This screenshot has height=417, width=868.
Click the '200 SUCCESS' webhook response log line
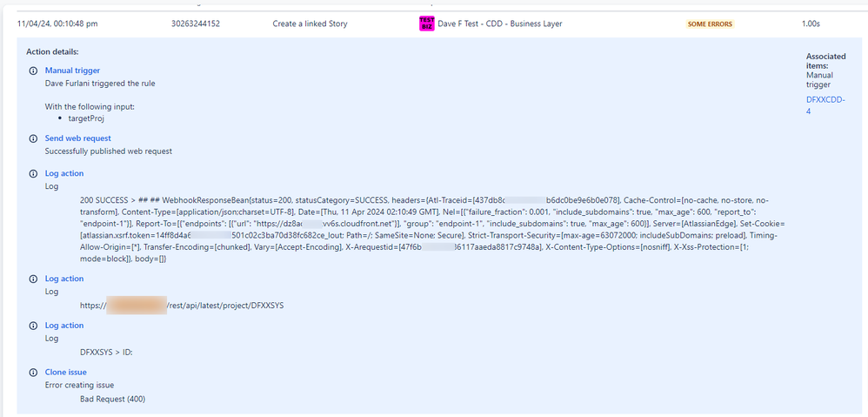click(x=432, y=229)
